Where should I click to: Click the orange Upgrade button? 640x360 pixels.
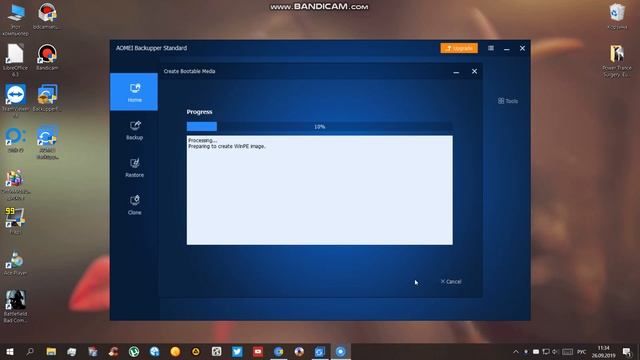459,48
